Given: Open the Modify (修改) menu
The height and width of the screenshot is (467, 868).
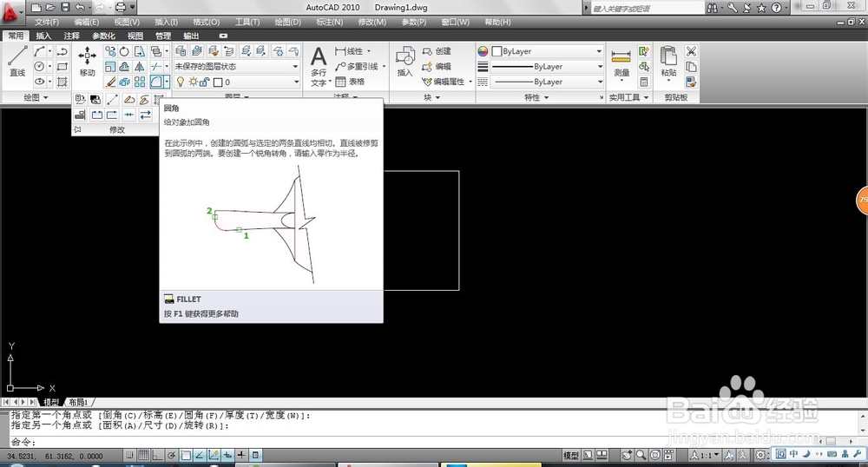Looking at the screenshot, I should coord(372,22).
